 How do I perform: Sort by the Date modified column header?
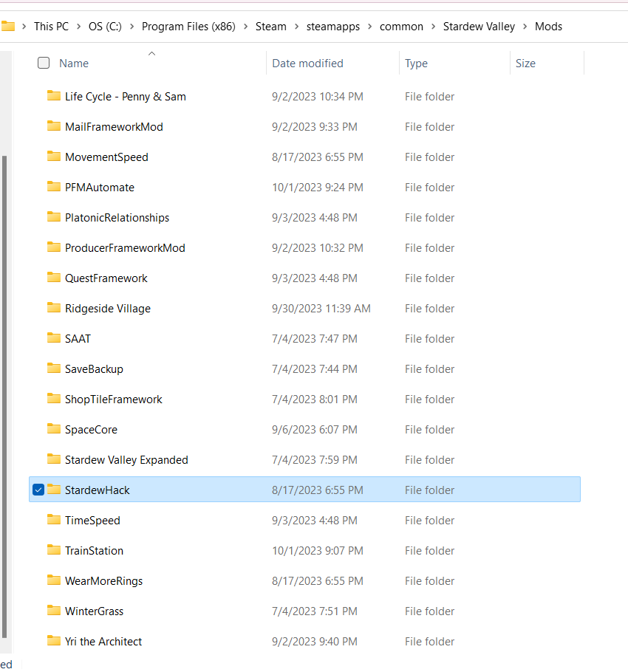tap(308, 64)
